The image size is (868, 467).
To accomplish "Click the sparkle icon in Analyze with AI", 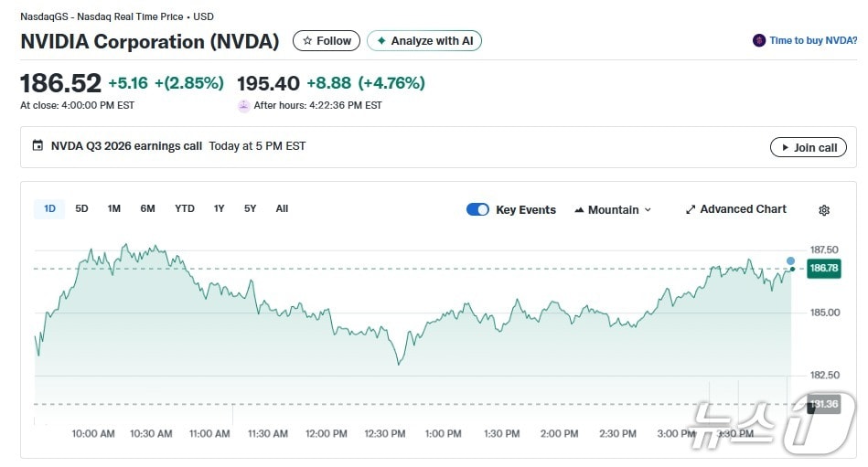I will click(x=381, y=41).
